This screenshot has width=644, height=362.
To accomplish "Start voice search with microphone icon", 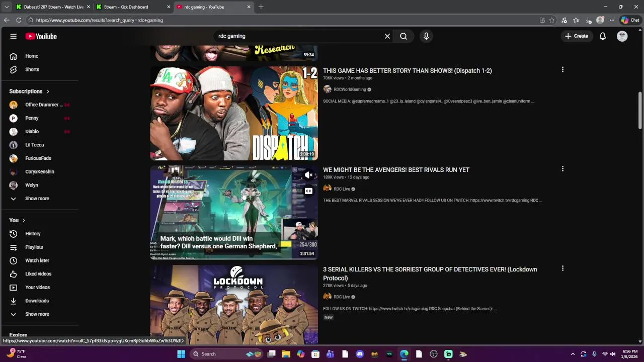I will (426, 36).
